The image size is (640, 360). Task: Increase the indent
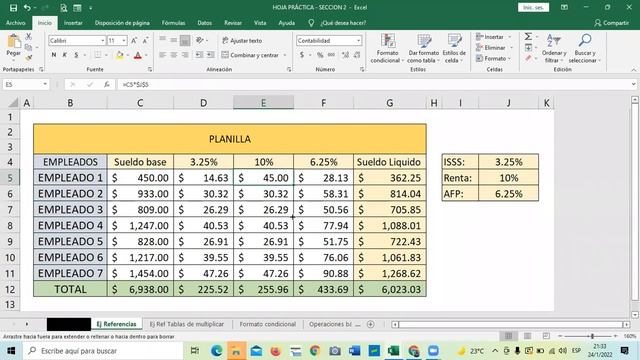pyautogui.click(x=210, y=55)
